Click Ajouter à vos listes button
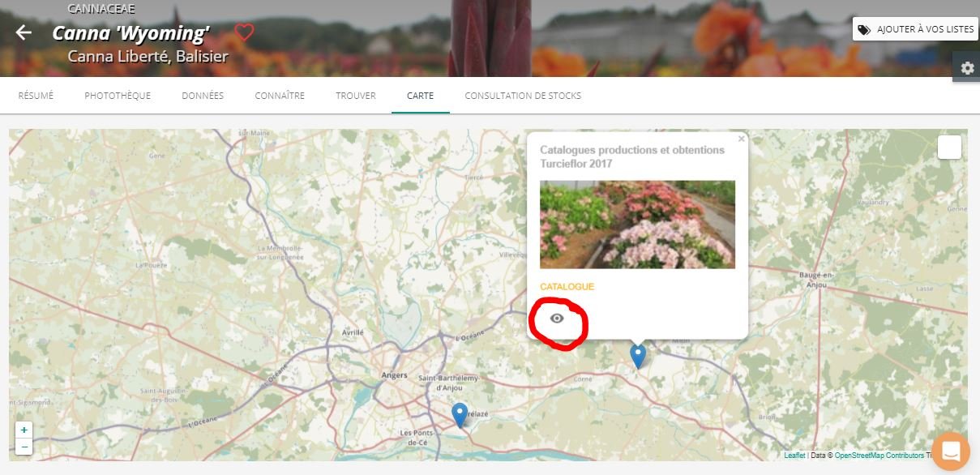Viewport: 980px width, 475px height. 916,29
